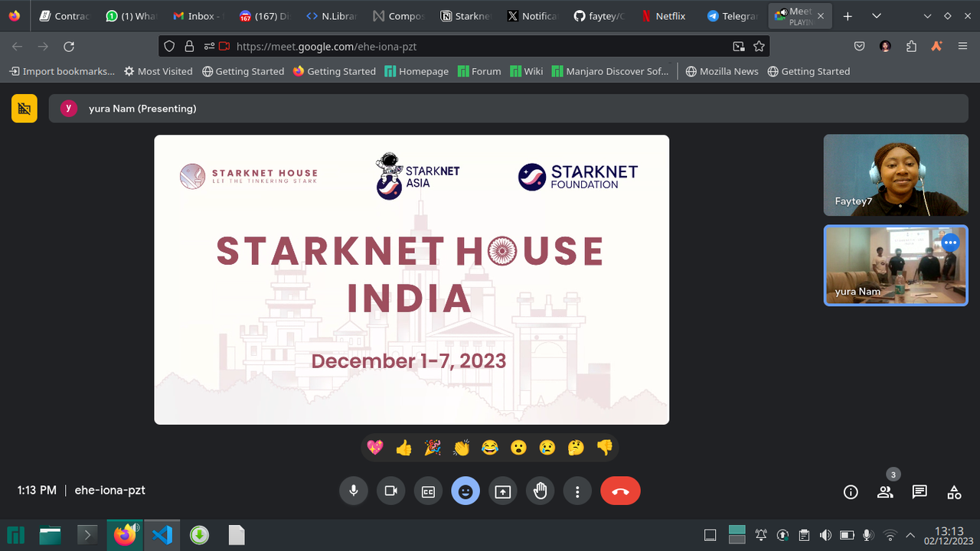The height and width of the screenshot is (551, 980).
Task: Open the volume control in tray
Action: [x=825, y=535]
